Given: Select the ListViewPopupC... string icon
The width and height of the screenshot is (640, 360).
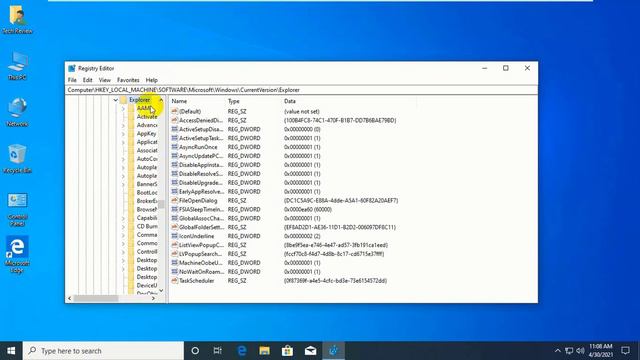Looking at the screenshot, I should [175, 245].
